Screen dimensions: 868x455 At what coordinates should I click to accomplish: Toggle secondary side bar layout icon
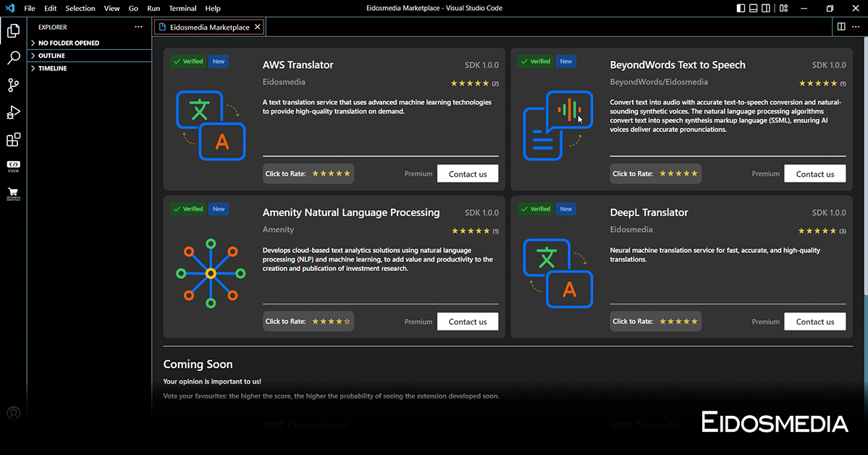point(766,8)
